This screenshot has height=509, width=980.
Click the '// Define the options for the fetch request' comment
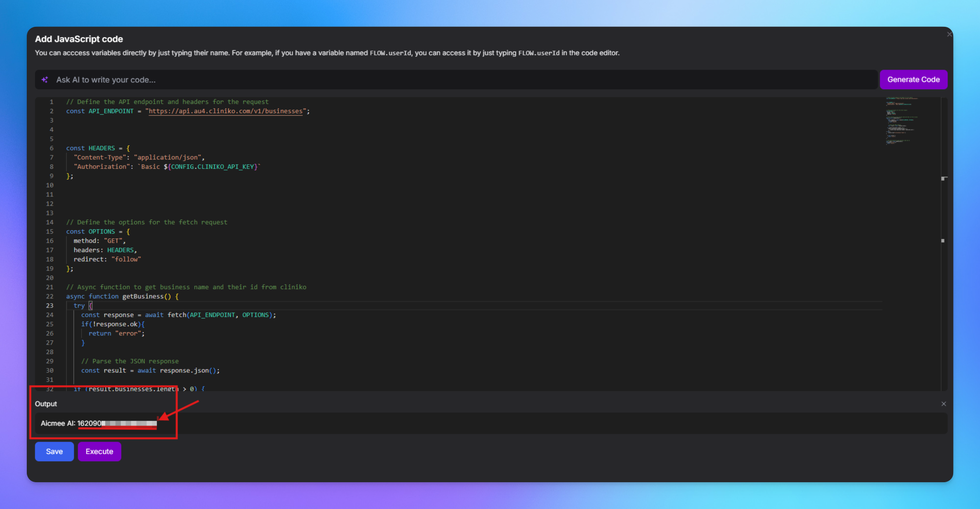click(x=147, y=222)
